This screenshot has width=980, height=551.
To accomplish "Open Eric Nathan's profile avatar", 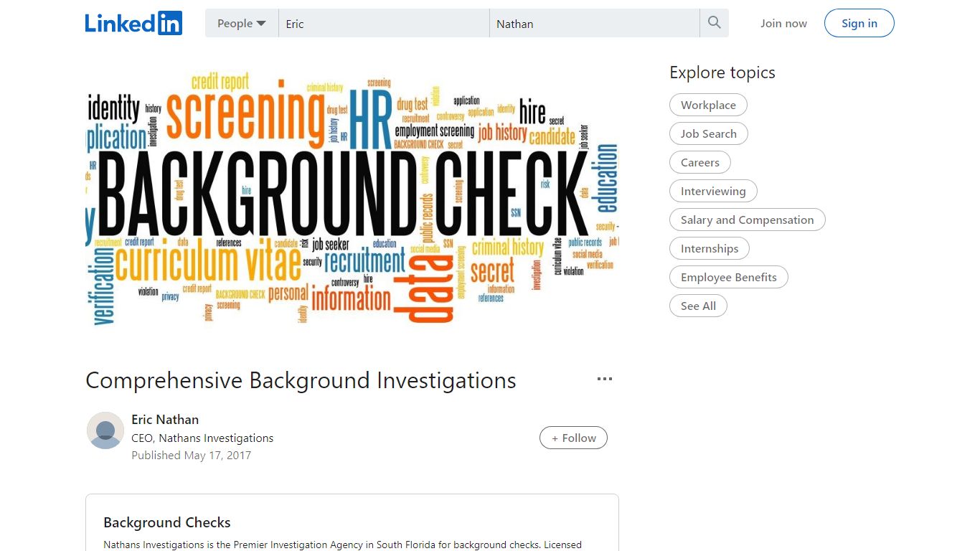I will tap(105, 430).
